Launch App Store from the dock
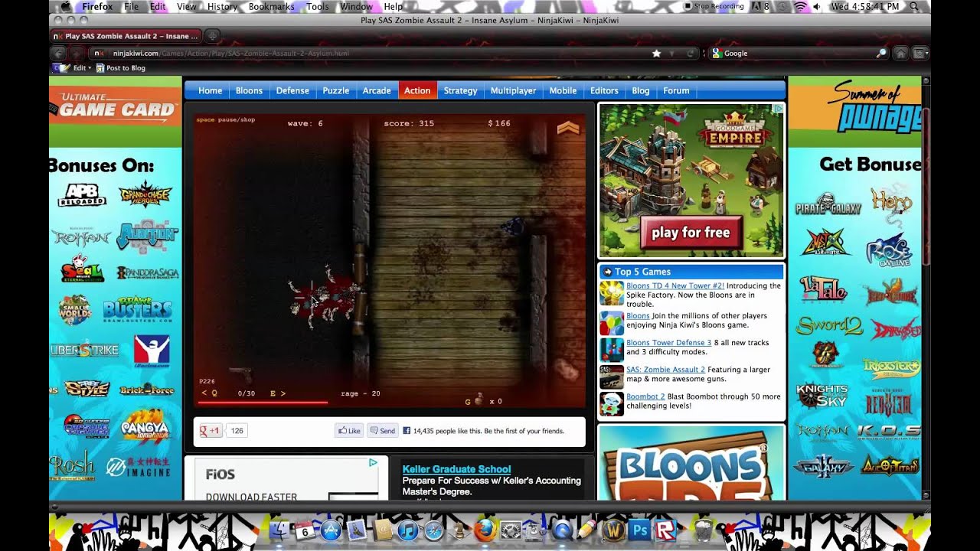Image resolution: width=980 pixels, height=551 pixels. (x=331, y=530)
